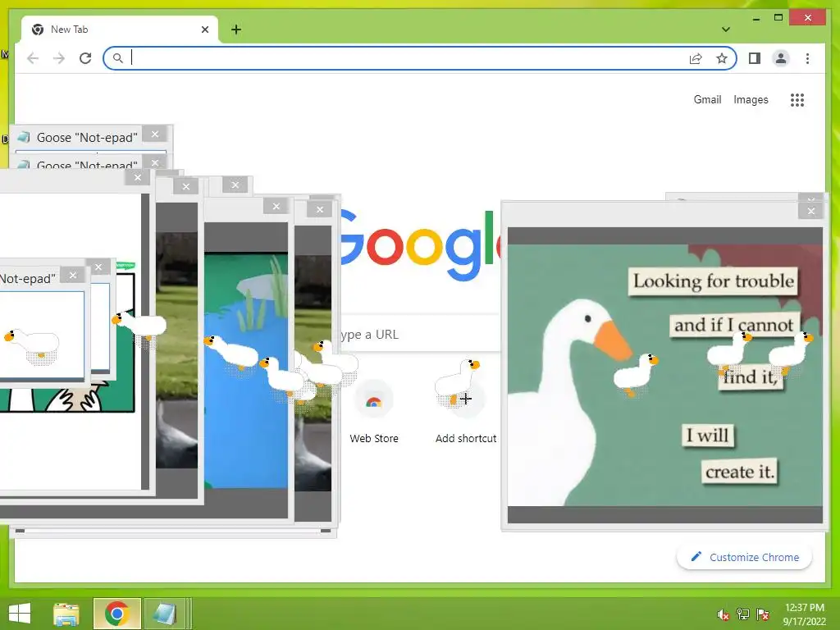Open the Chrome profile avatar menu

[781, 58]
